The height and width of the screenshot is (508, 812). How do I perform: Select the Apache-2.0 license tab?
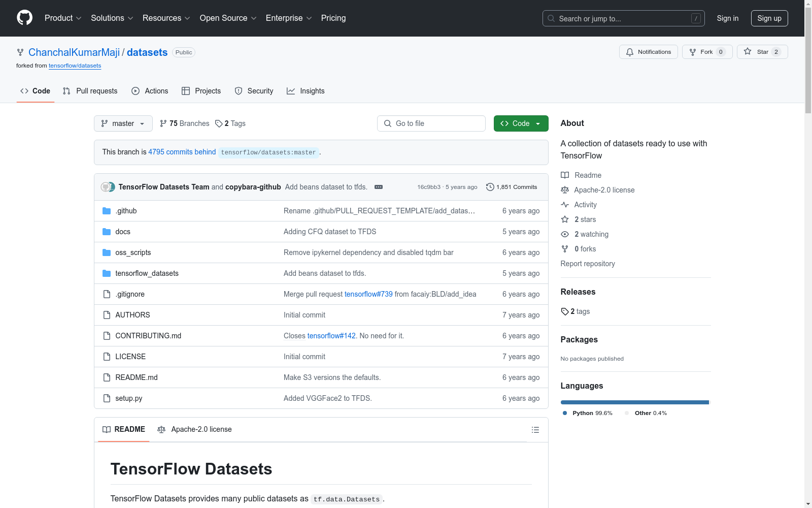[195, 430]
